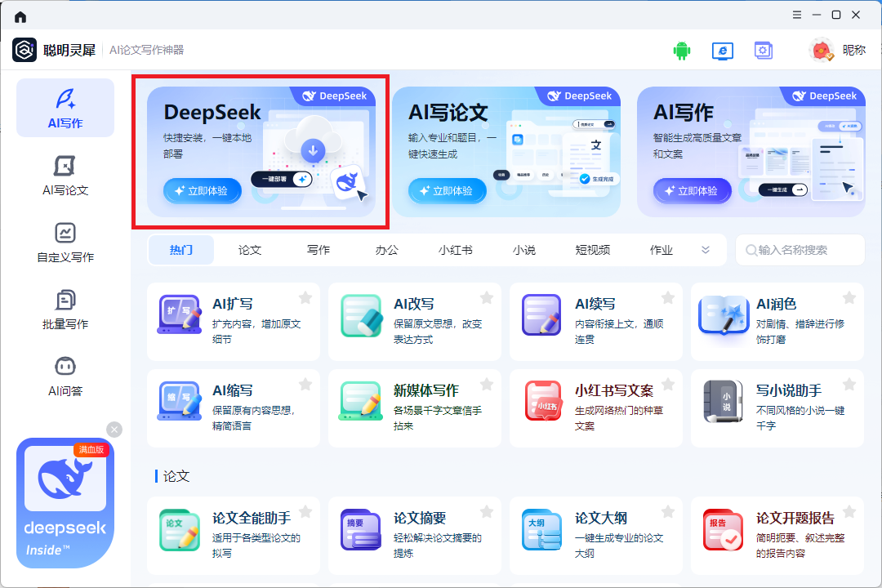Click the AI润色 tool icon
882x588 pixels.
coord(724,315)
